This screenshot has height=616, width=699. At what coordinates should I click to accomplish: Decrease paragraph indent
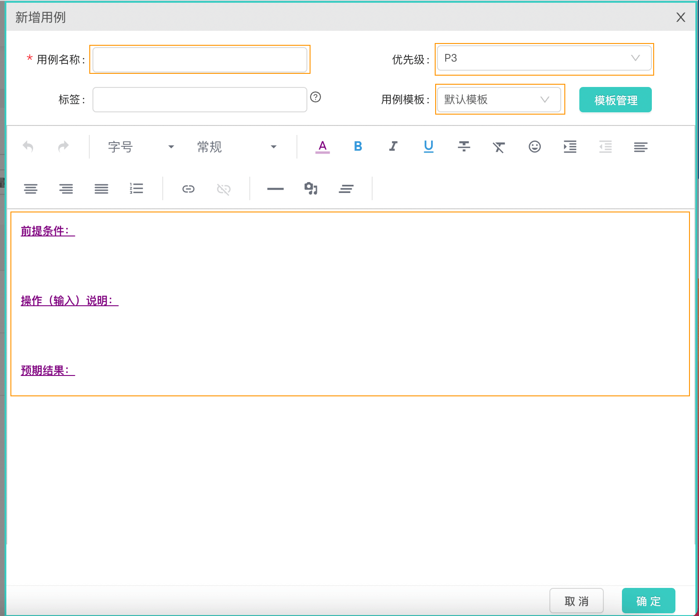point(606,146)
